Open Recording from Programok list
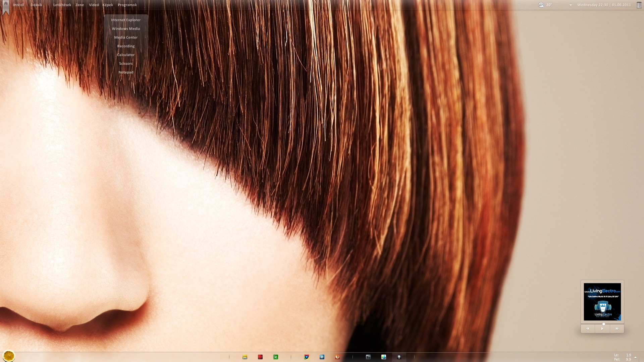Image resolution: width=644 pixels, height=362 pixels. click(x=126, y=46)
